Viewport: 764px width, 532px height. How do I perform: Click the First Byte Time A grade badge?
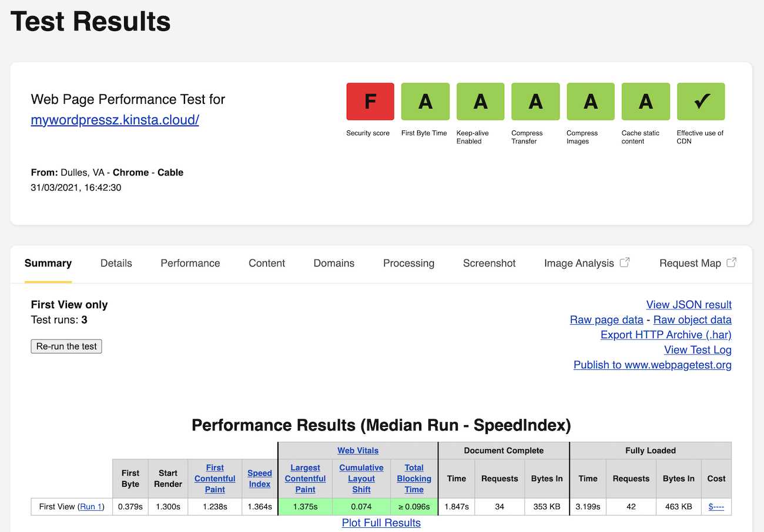425,102
